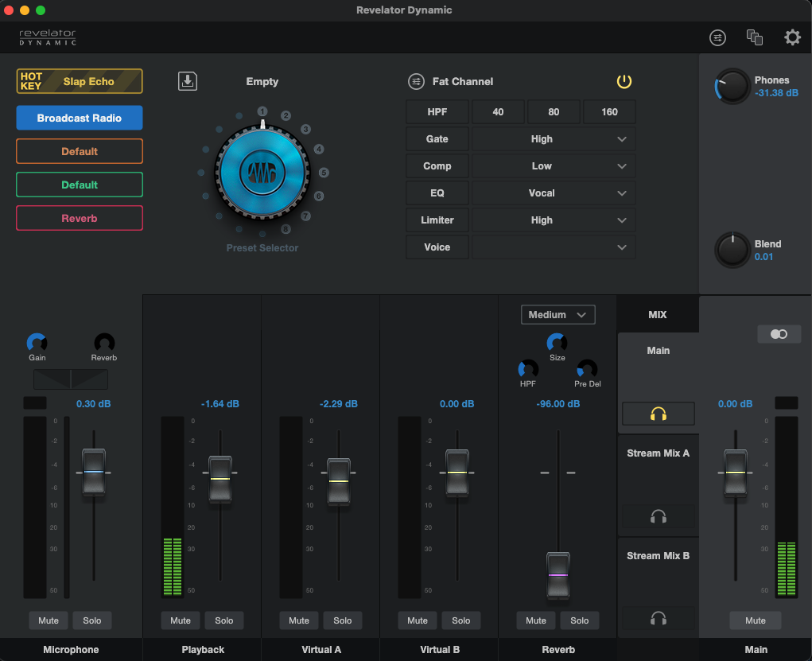Toggle the Fat Channel power button
This screenshot has width=812, height=661.
(x=624, y=81)
